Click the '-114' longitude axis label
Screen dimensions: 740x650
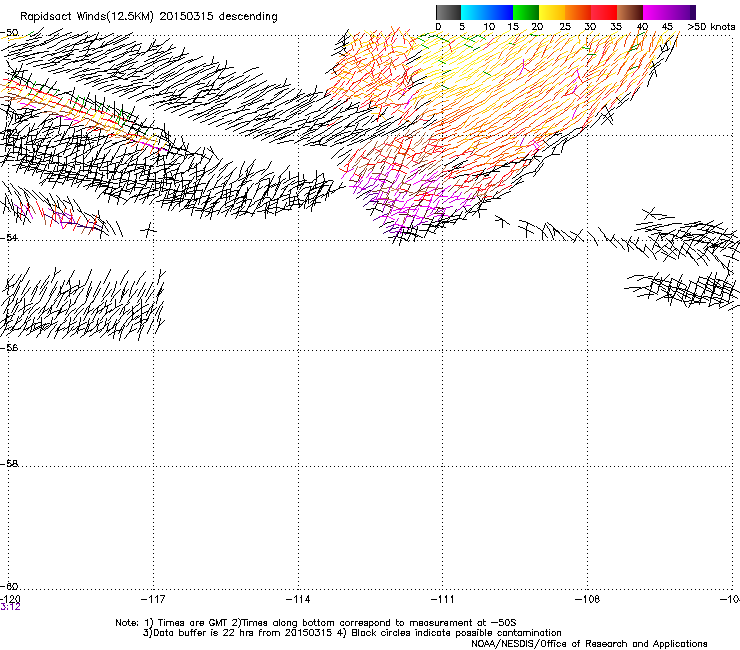(x=298, y=599)
